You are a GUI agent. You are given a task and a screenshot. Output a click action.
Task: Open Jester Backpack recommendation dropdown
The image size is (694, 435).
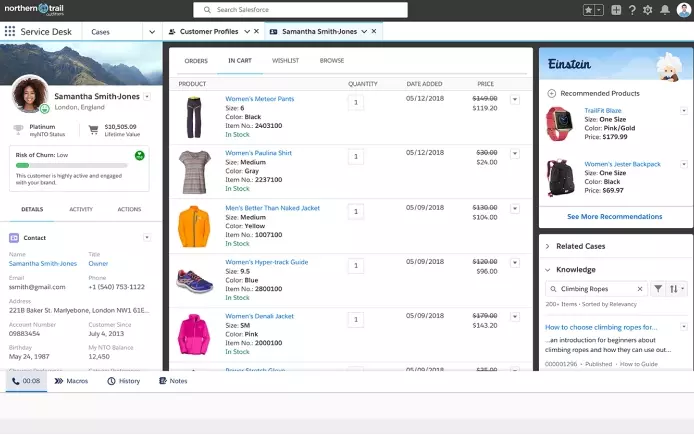[684, 164]
